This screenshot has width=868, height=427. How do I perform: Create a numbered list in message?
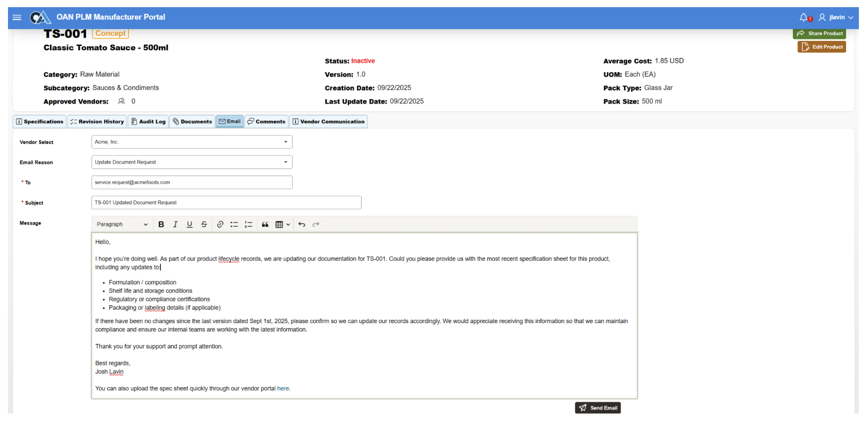248,224
